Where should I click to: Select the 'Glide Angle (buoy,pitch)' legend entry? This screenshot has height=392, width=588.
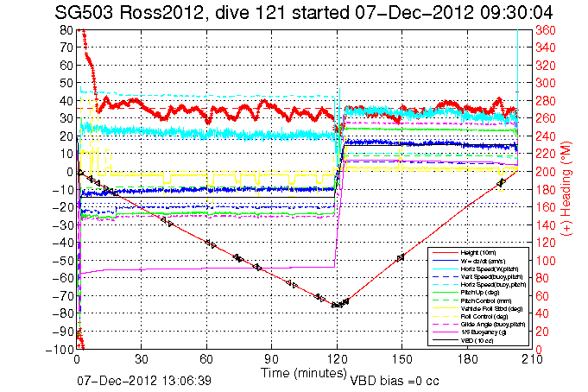click(493, 325)
